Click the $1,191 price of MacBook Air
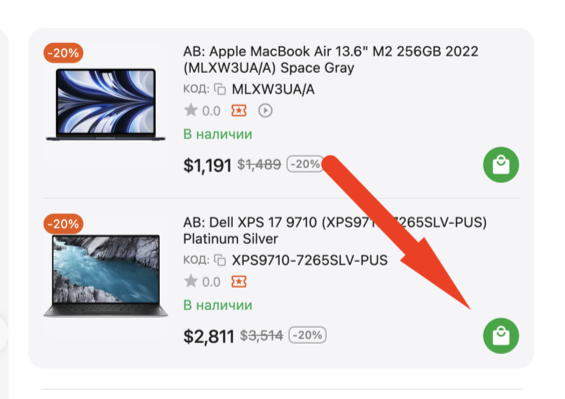 (207, 165)
